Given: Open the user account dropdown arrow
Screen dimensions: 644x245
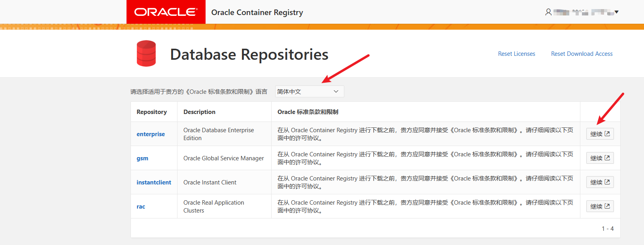Looking at the screenshot, I should 616,12.
